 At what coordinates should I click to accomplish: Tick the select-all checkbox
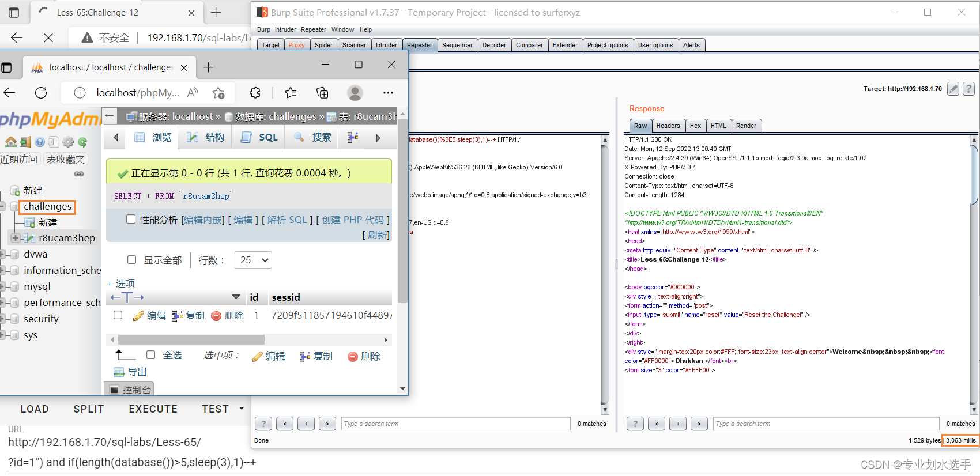coord(150,356)
